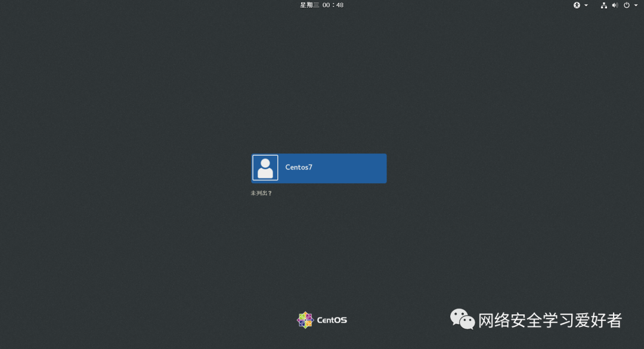Image resolution: width=644 pixels, height=349 pixels.
Task: Click the wired network status icon
Action: coord(603,5)
